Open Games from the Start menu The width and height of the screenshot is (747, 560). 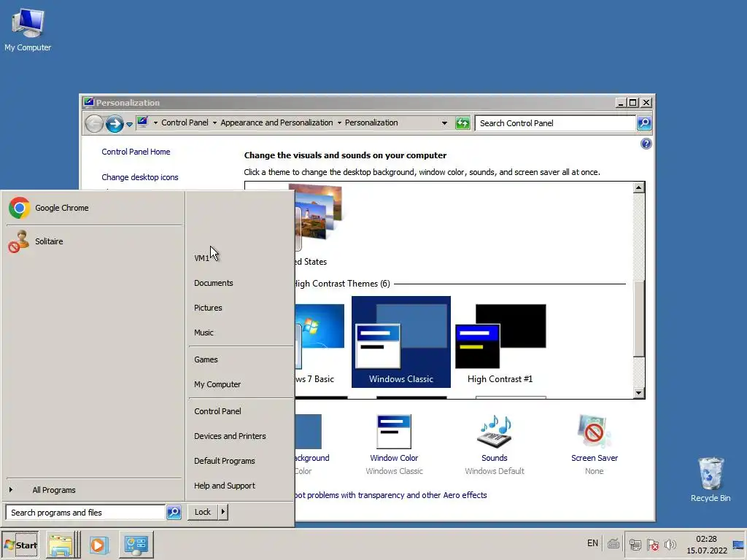point(241,359)
